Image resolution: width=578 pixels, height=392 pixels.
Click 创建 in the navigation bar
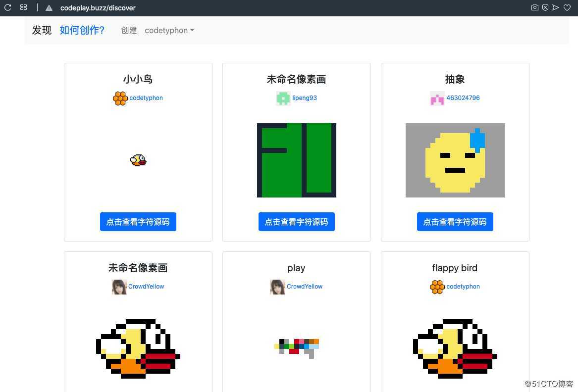click(x=129, y=30)
